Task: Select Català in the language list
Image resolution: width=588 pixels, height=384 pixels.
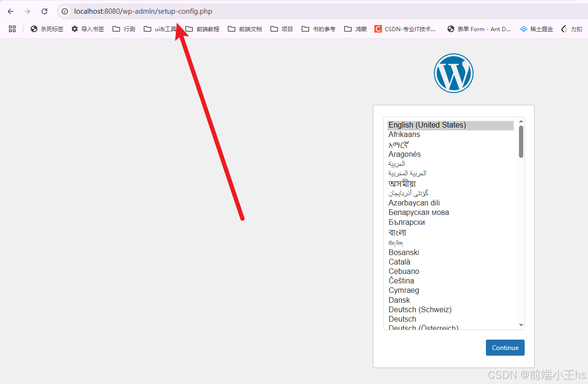Action: [450, 262]
